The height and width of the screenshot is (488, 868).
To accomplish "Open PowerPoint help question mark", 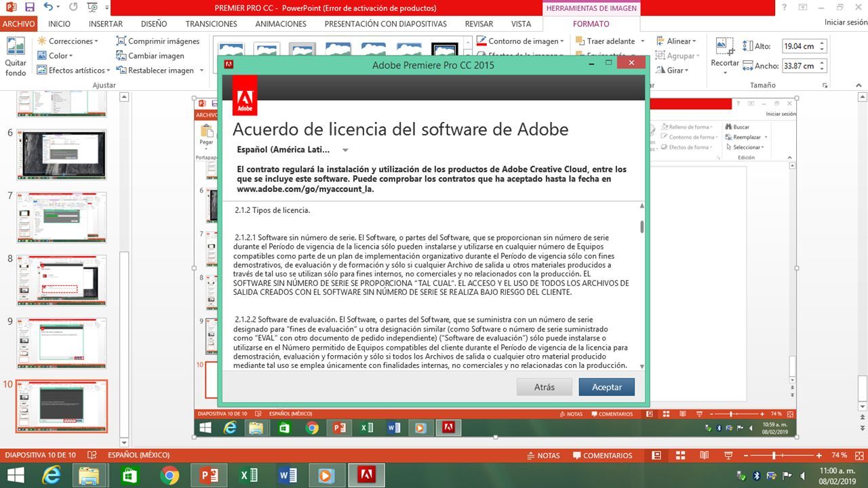I will tap(785, 7).
